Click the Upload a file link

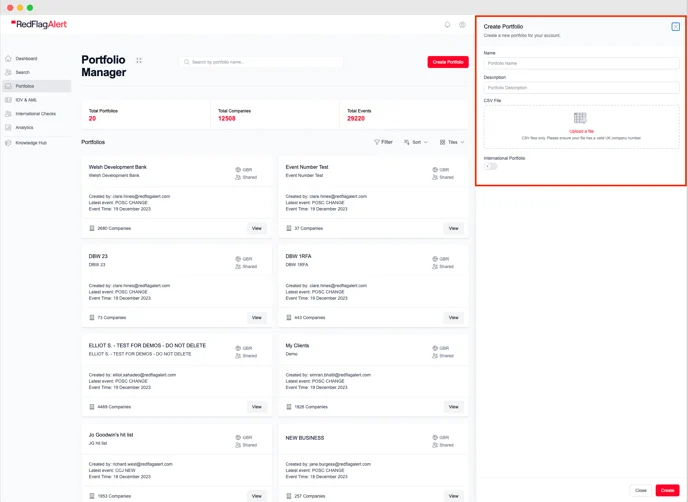tap(581, 131)
